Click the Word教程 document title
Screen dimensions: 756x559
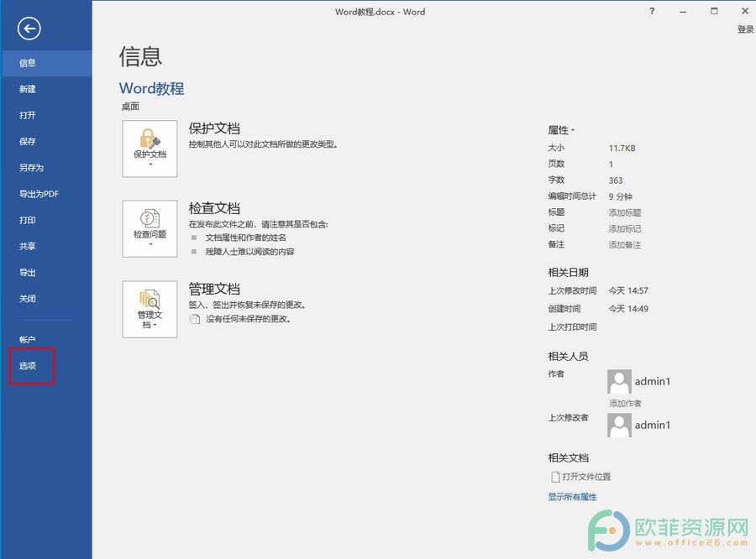pyautogui.click(x=151, y=88)
